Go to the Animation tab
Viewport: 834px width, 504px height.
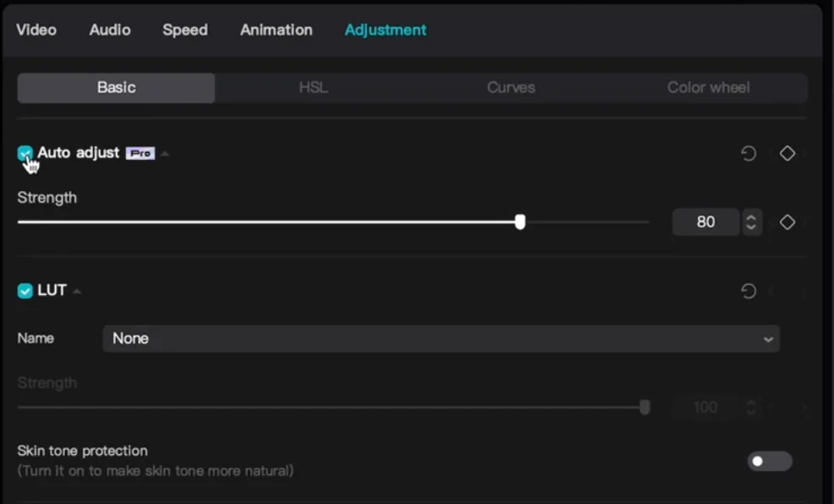click(276, 30)
